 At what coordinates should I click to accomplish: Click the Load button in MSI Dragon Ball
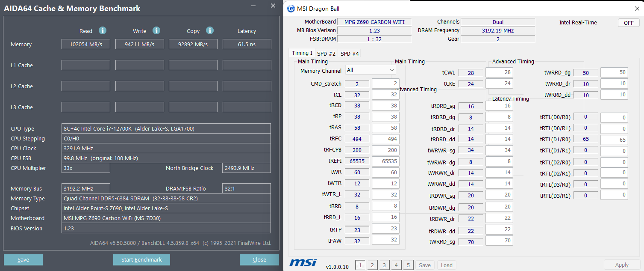pos(447,265)
